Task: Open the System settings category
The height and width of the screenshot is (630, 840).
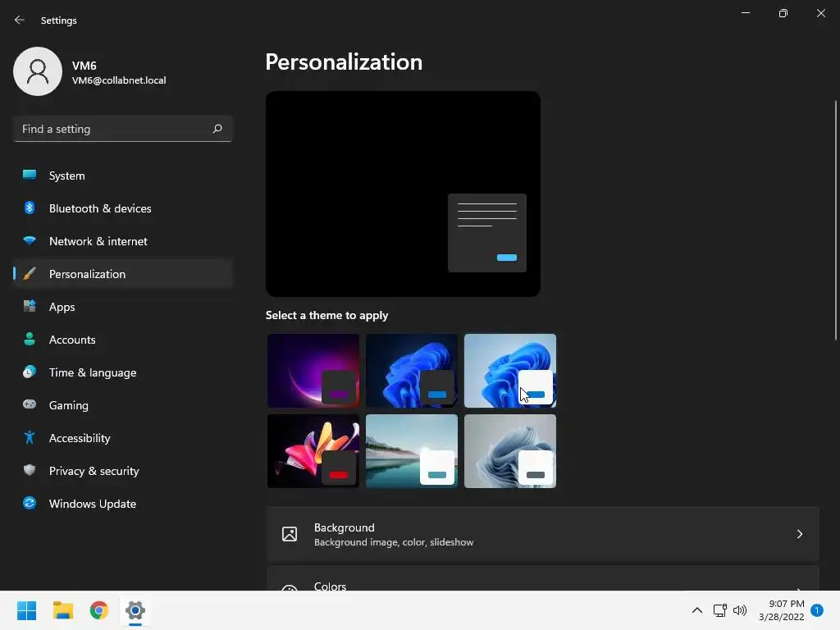Action: [x=123, y=176]
